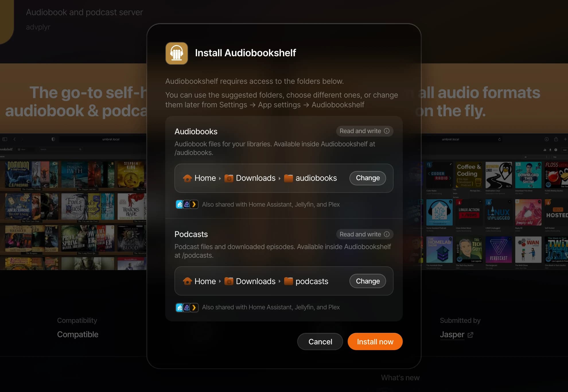Viewport: 568px width, 392px height.
Task: Click the external link icon next to Jasper
Action: [470, 335]
